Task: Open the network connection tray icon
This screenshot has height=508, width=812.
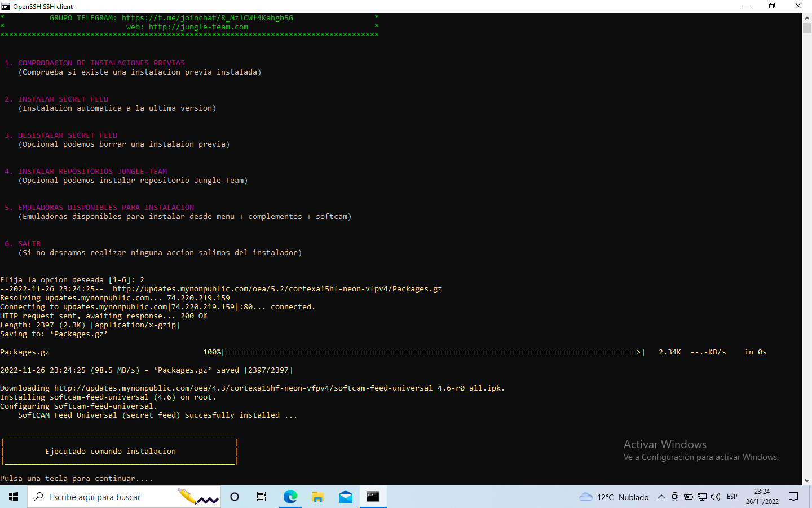Action: [702, 497]
